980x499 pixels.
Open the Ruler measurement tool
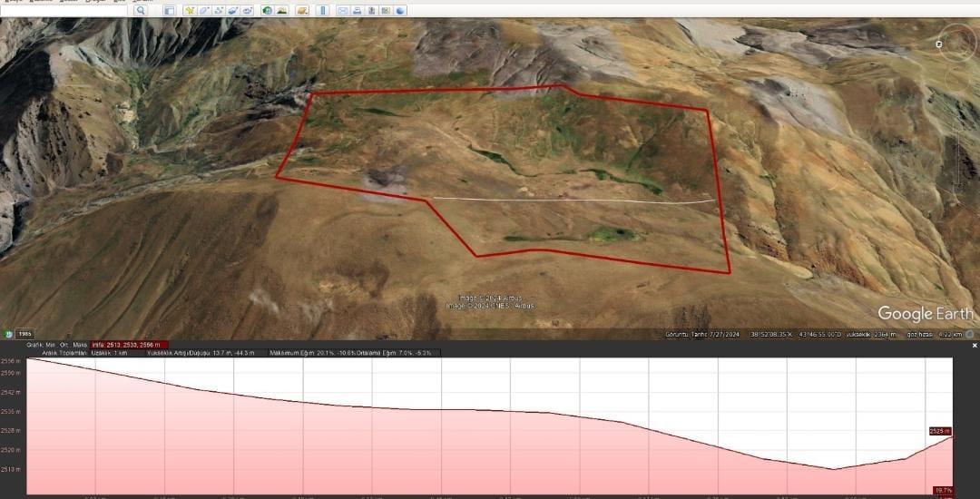point(323,11)
